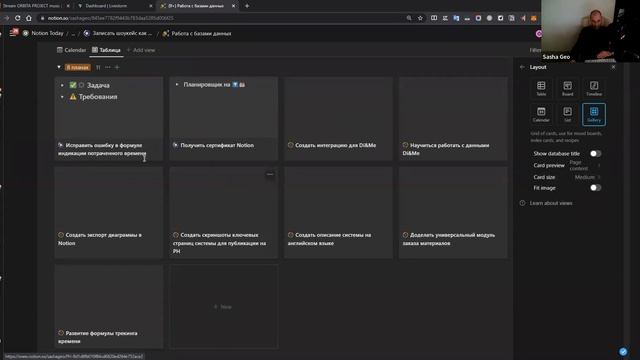Click the plus icon next to group header
The image size is (640, 360).
tap(117, 67)
